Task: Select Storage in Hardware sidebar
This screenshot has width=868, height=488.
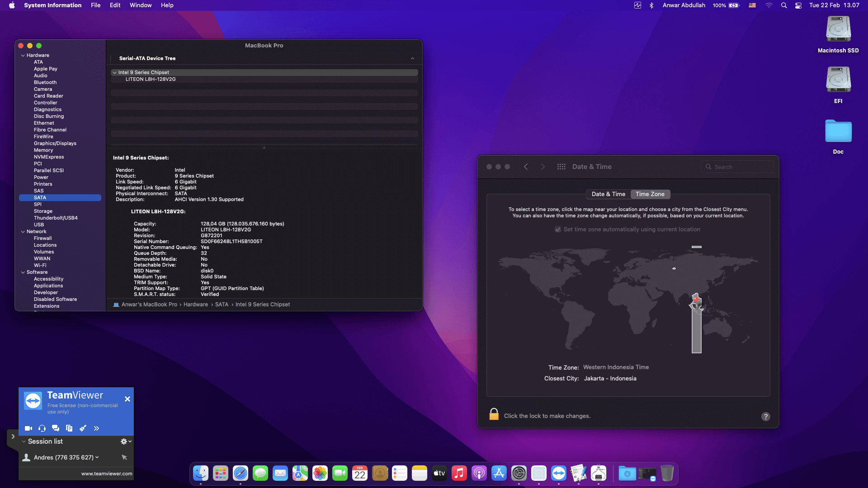Action: [x=43, y=211]
